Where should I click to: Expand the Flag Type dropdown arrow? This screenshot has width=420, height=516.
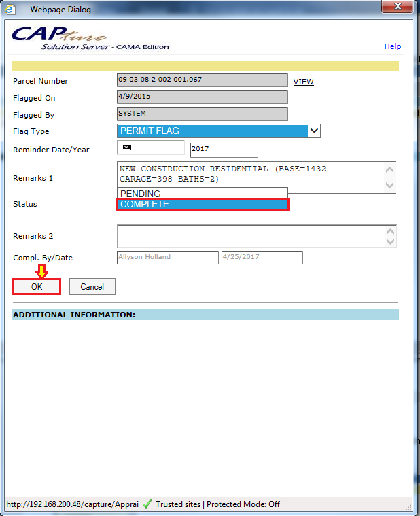point(314,131)
